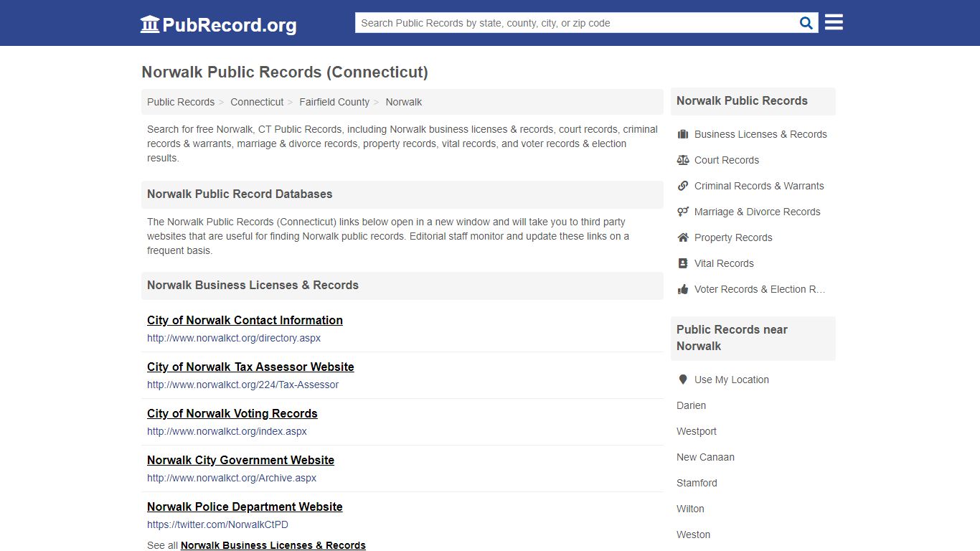Open Stamford nearby public records
This screenshot has height=551, width=980.
(x=697, y=483)
